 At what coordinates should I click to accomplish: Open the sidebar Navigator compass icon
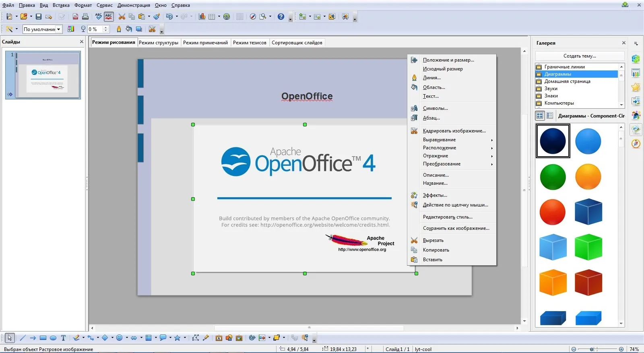(636, 144)
